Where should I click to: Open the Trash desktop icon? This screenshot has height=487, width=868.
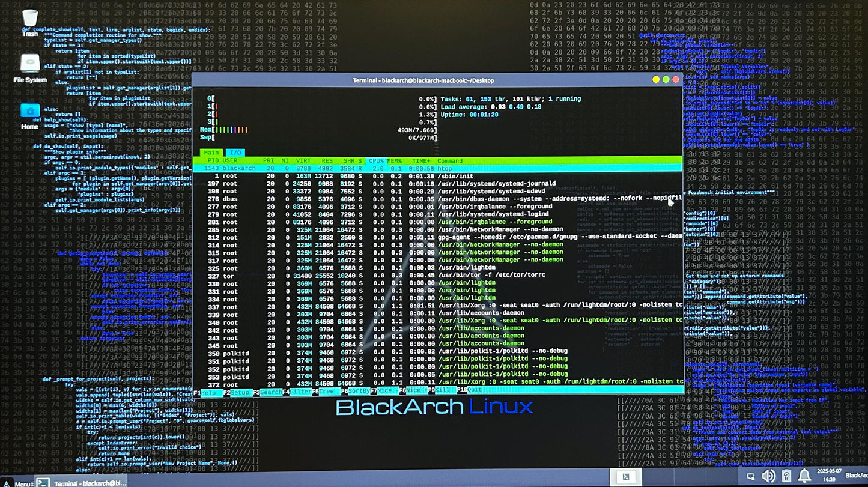29,20
